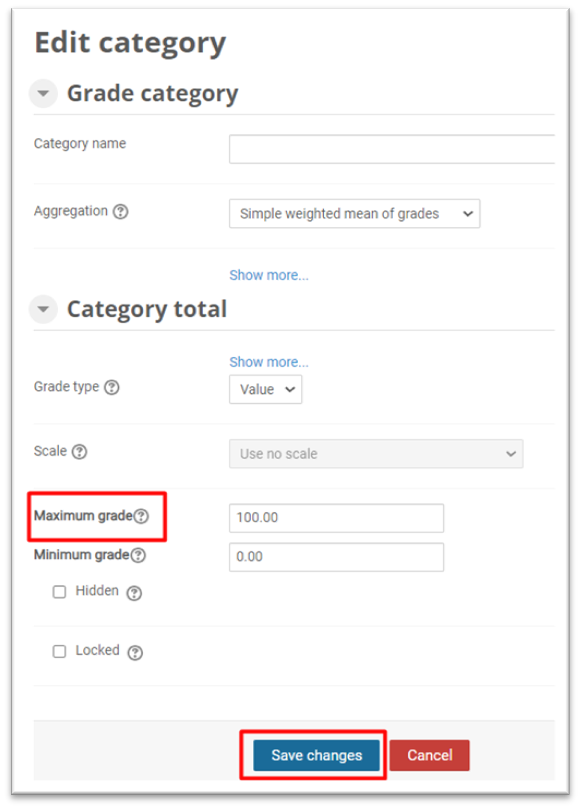Focus the Category name field
The height and width of the screenshot is (809, 581).
click(392, 149)
